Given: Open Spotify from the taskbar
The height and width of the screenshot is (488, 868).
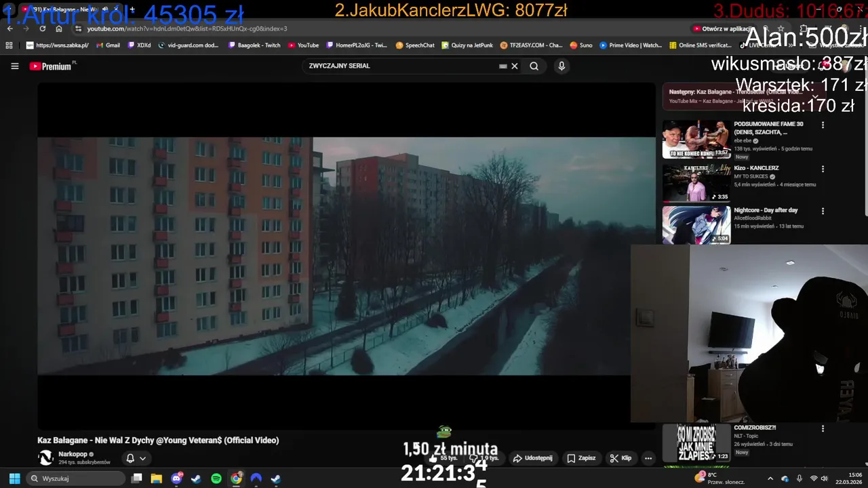Looking at the screenshot, I should click(216, 478).
